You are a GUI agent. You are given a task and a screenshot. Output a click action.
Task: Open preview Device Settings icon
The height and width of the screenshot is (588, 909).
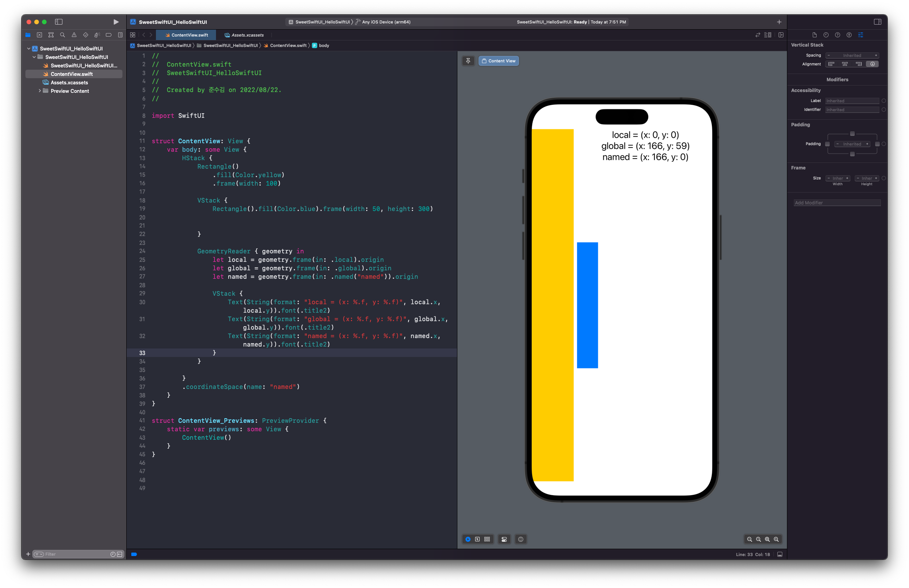point(504,539)
